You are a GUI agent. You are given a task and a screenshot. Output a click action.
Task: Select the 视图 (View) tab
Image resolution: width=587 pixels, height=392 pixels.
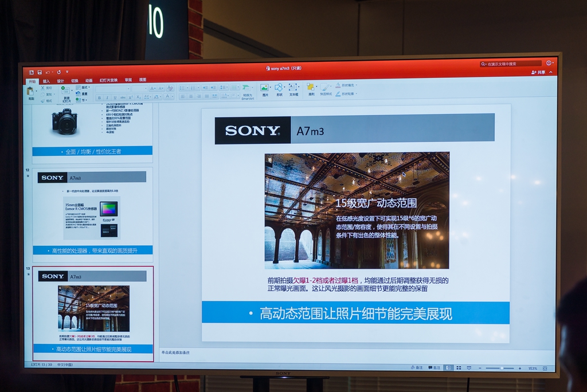143,80
